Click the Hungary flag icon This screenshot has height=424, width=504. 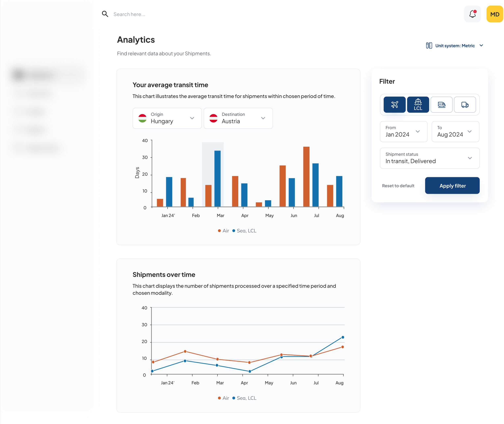pos(143,118)
